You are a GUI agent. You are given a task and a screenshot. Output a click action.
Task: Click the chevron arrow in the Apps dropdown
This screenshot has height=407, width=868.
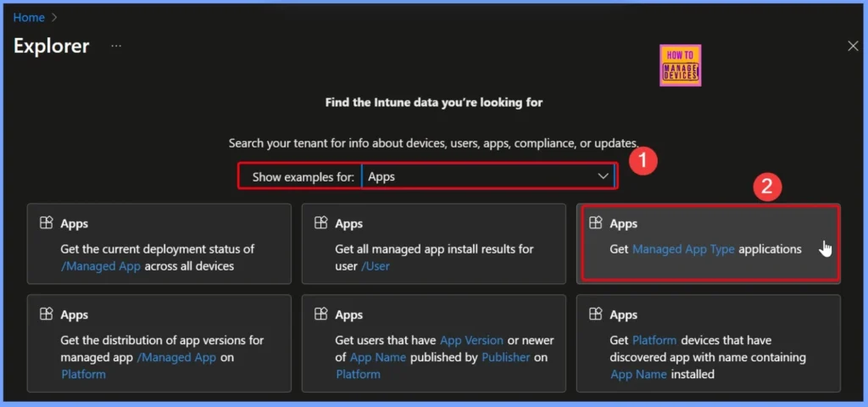[603, 176]
